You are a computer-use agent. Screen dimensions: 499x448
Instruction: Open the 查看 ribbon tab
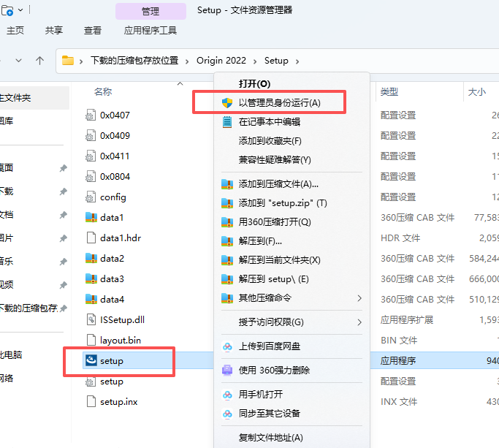[x=93, y=30]
